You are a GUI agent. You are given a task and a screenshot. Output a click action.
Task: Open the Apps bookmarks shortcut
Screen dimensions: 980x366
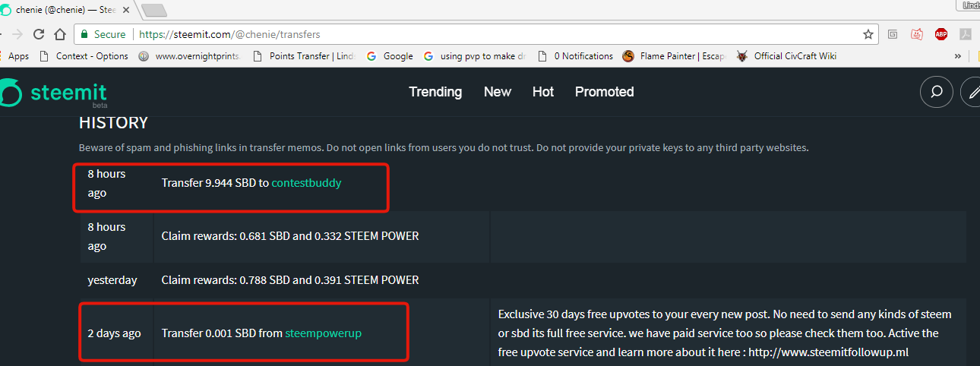[x=14, y=56]
